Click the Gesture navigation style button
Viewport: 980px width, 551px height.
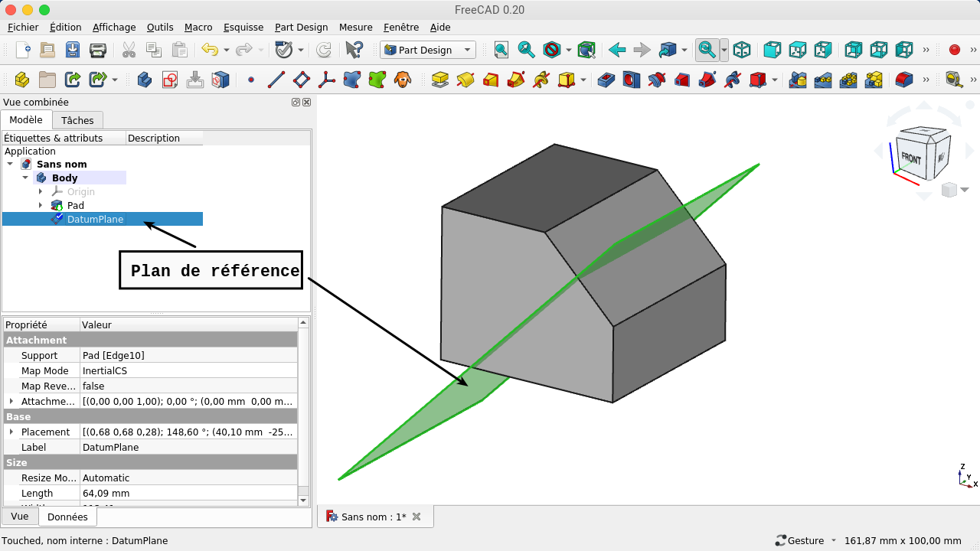coord(805,540)
